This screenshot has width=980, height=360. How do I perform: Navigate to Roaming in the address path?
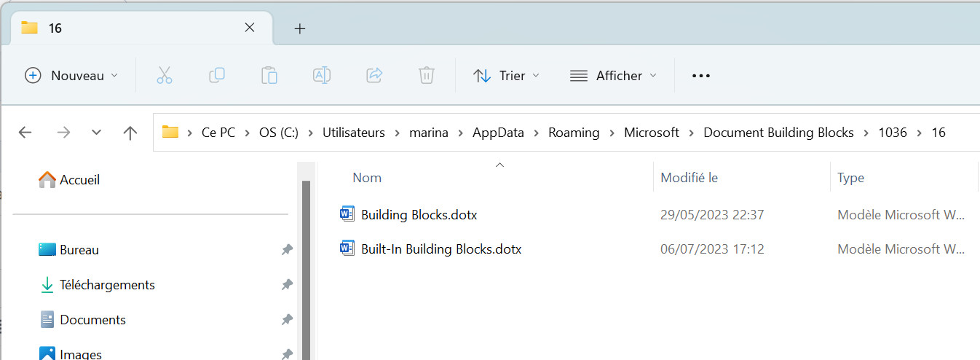click(x=574, y=132)
